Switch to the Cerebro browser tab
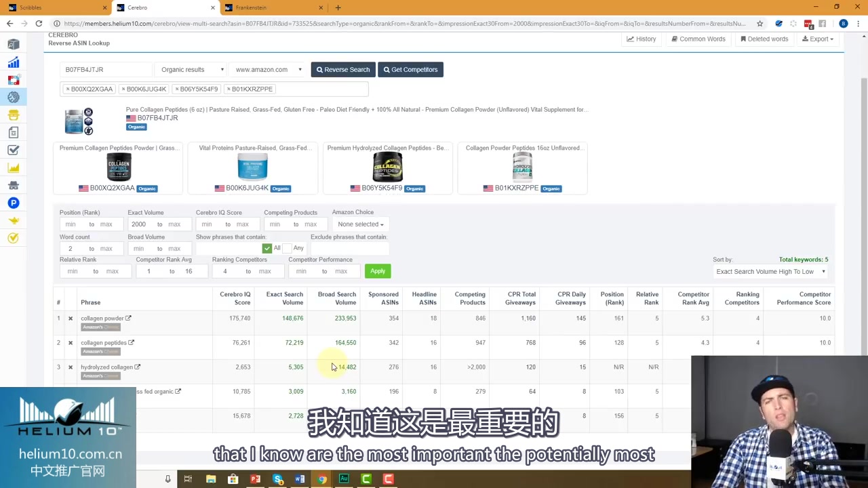This screenshot has height=488, width=868. (x=165, y=7)
